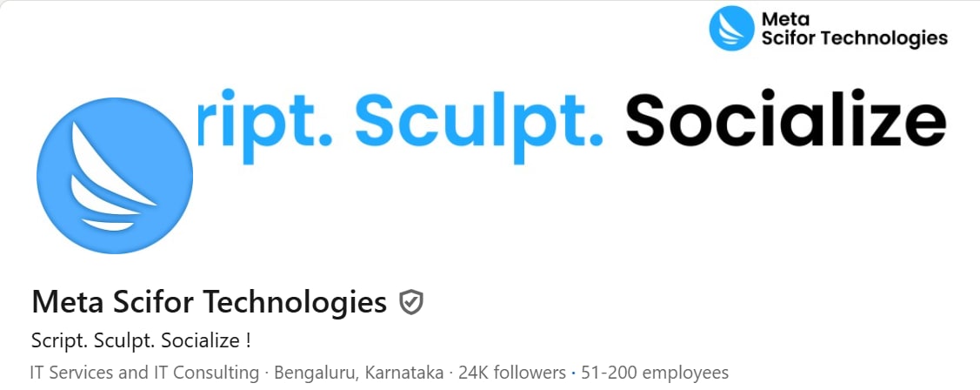Click the small round logo in banner corner

731,28
